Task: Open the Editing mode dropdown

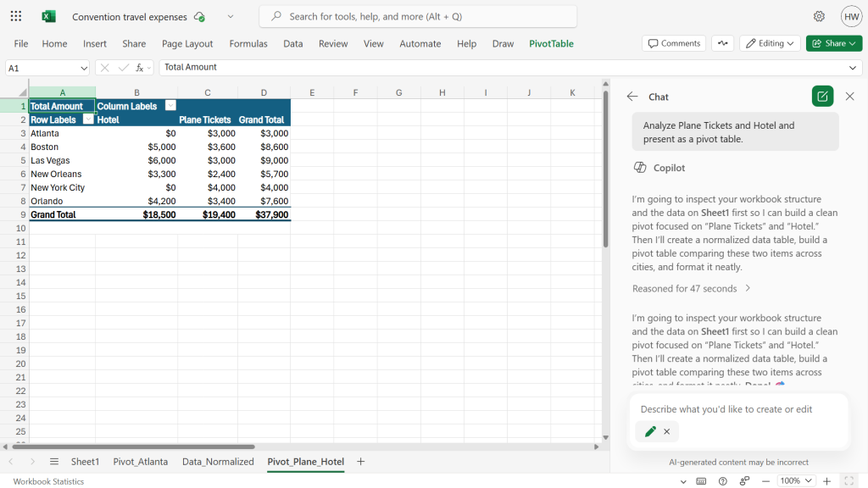Action: [x=769, y=43]
